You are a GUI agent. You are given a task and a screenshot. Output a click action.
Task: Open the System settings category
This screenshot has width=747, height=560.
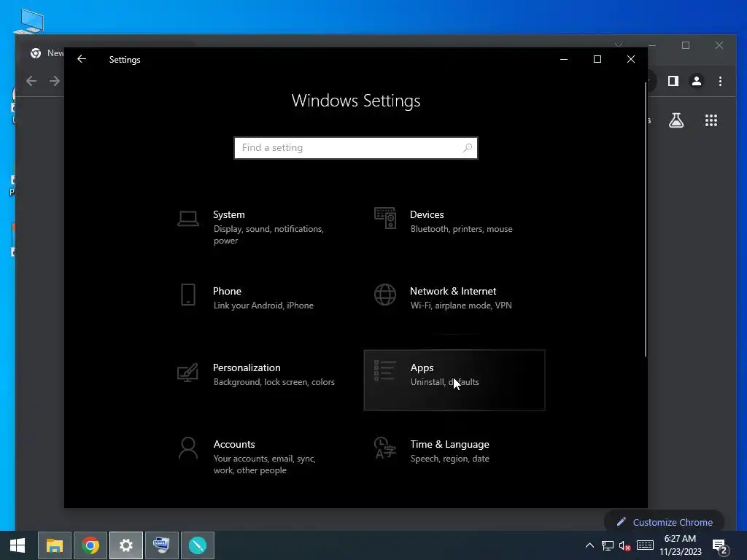tap(258, 227)
